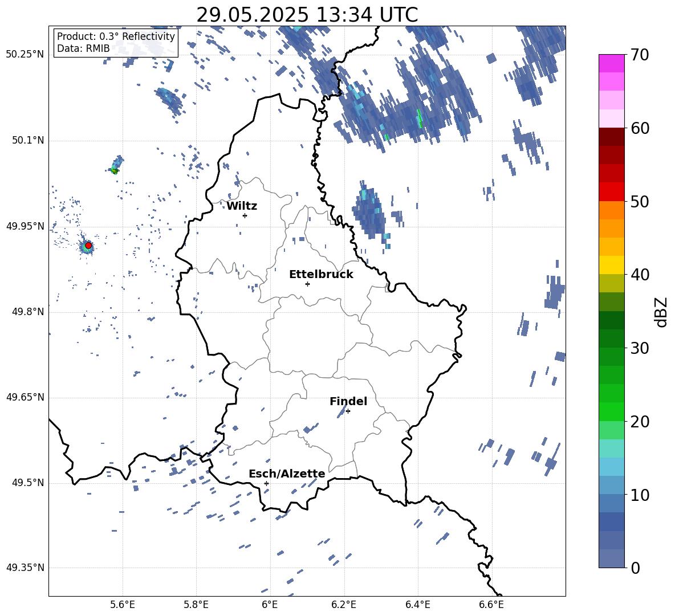Click the Product: 0.3° Reflectivity label
The image size is (675, 616).
[116, 36]
